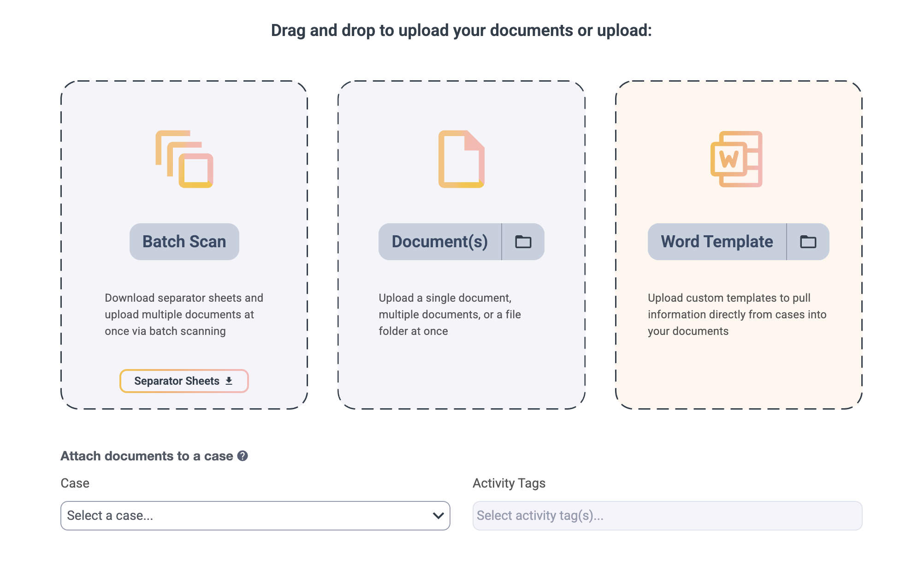Click the Batch Scan button
Screen dimensions: 924x578
[184, 242]
